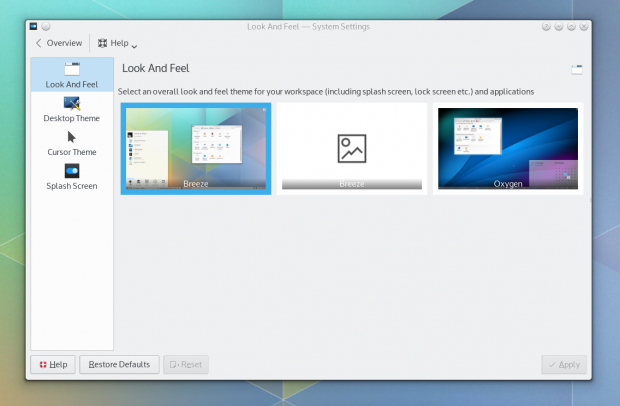Viewport: 620px width, 406px height.
Task: Select the first Breeze theme thumbnail
Action: point(196,149)
